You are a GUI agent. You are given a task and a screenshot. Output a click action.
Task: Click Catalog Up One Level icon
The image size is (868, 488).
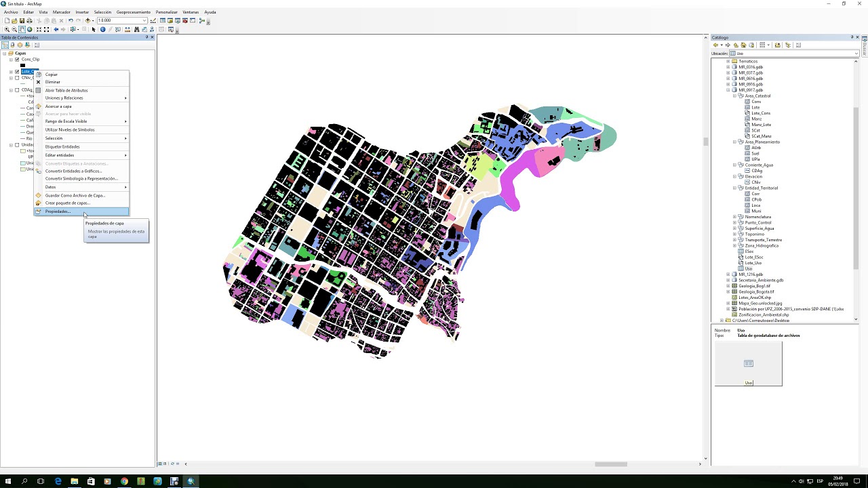[x=736, y=45]
